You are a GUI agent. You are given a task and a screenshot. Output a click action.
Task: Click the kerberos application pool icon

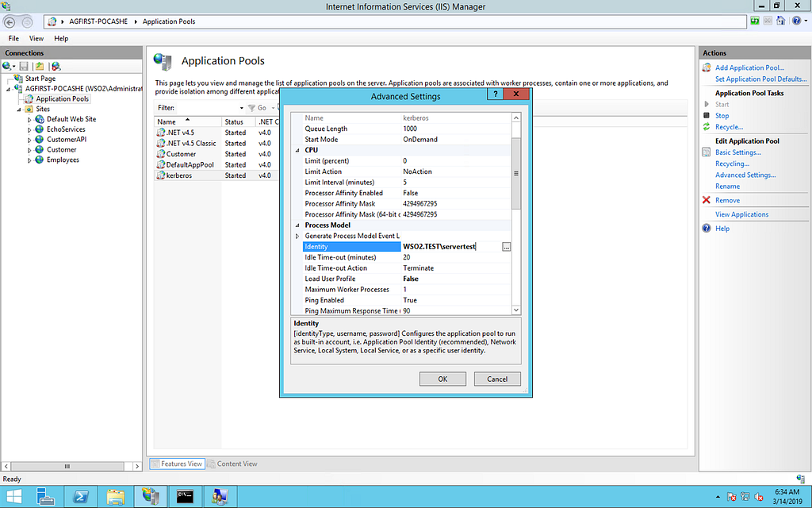[x=160, y=175]
